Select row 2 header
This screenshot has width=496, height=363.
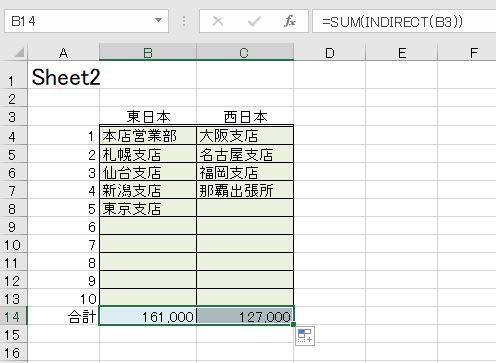[x=13, y=98]
